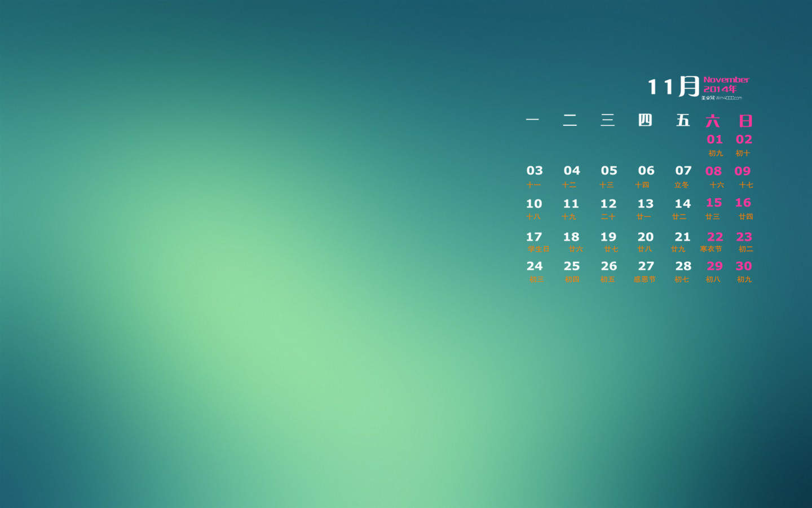The height and width of the screenshot is (508, 812).
Task: Click date 30 at calendar end
Action: [744, 266]
